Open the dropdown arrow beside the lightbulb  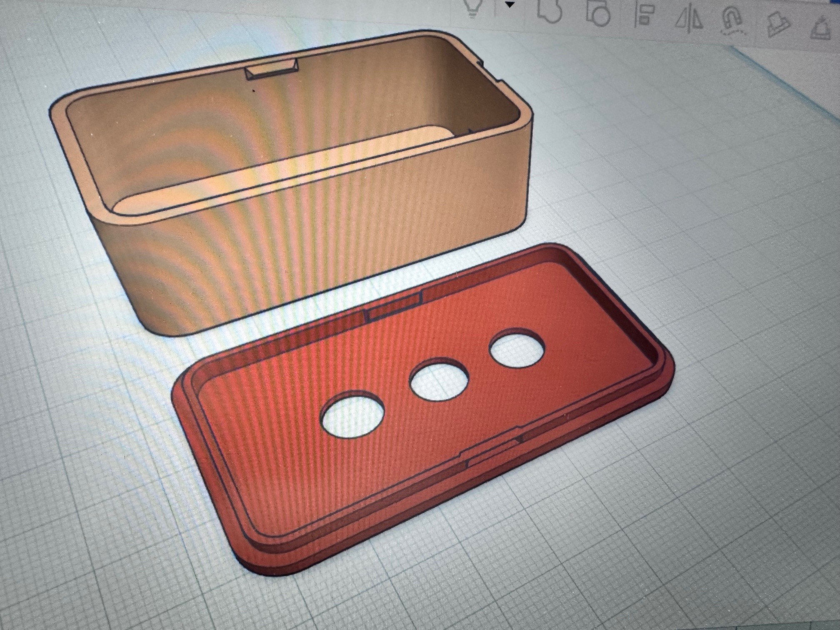tap(510, 5)
